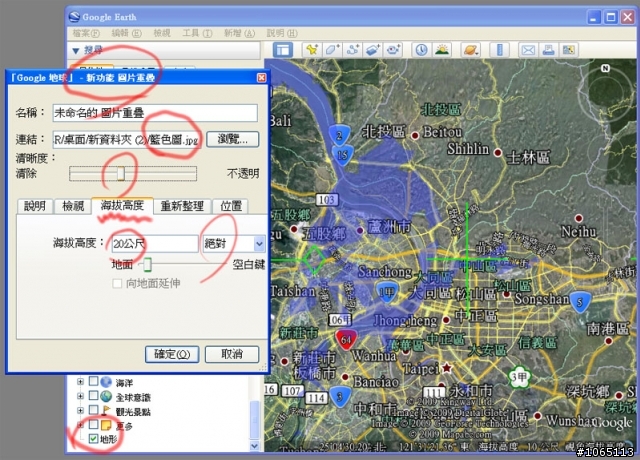Image resolution: width=640 pixels, height=460 pixels.
Task: Open the 絕對 altitude mode dropdown
Action: click(x=259, y=244)
